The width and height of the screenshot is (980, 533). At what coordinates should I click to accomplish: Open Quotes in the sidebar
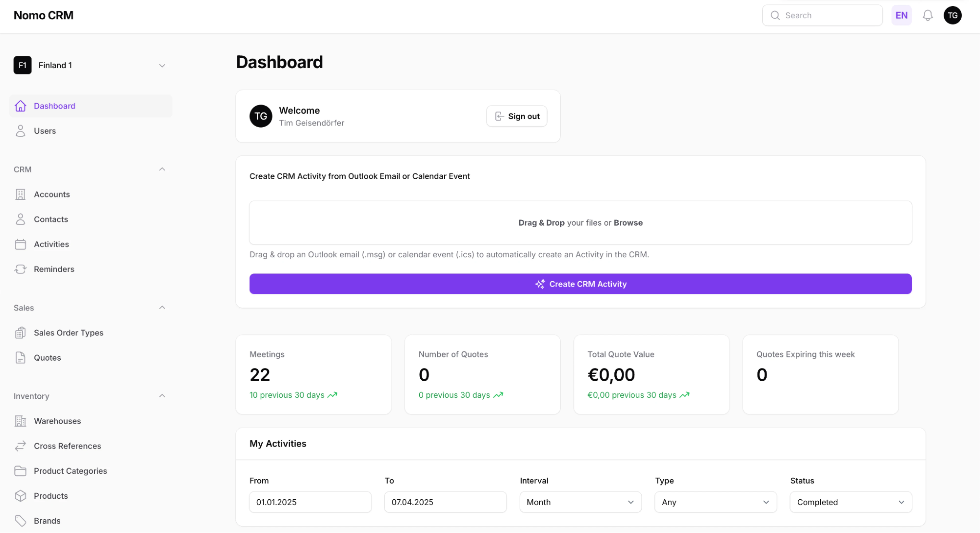point(47,357)
